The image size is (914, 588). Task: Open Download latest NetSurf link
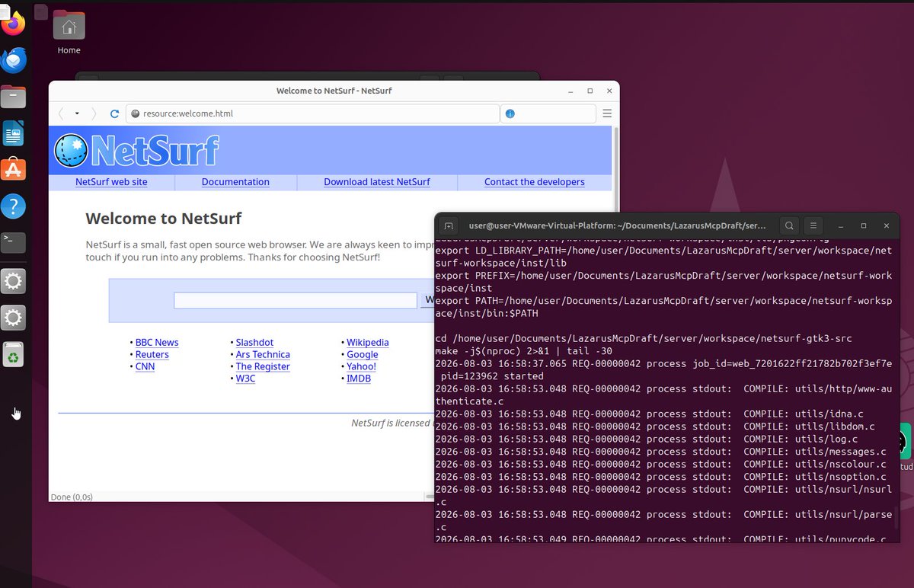377,182
